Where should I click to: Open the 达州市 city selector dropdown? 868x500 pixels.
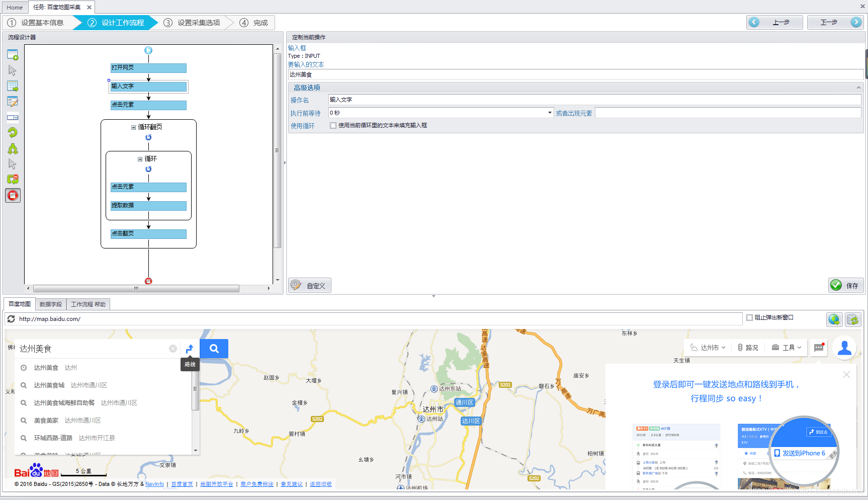(708, 348)
